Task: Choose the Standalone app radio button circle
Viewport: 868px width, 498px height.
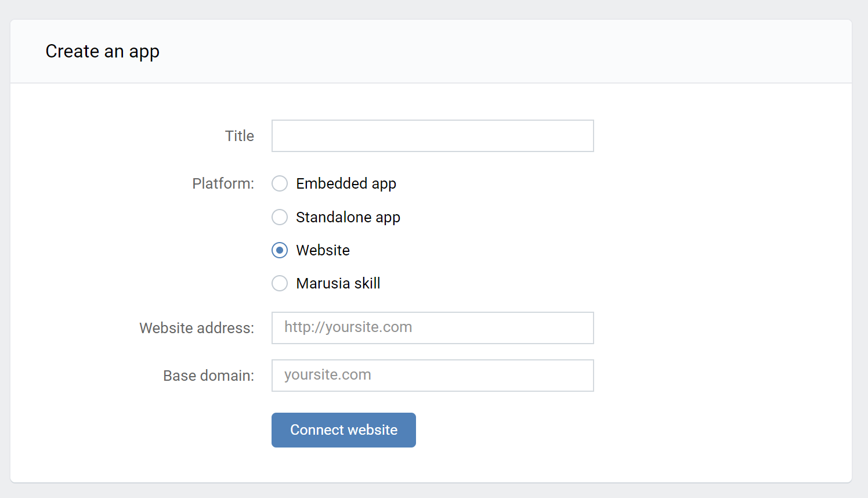Action: point(280,217)
